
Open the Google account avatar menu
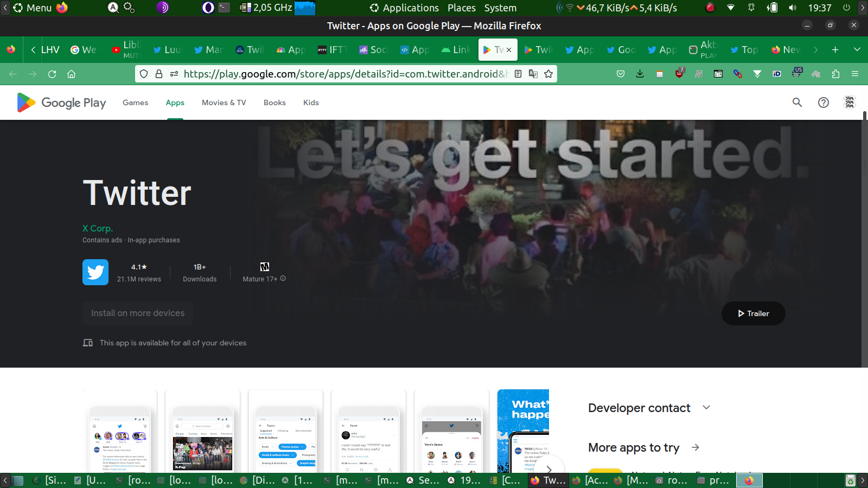pyautogui.click(x=850, y=102)
